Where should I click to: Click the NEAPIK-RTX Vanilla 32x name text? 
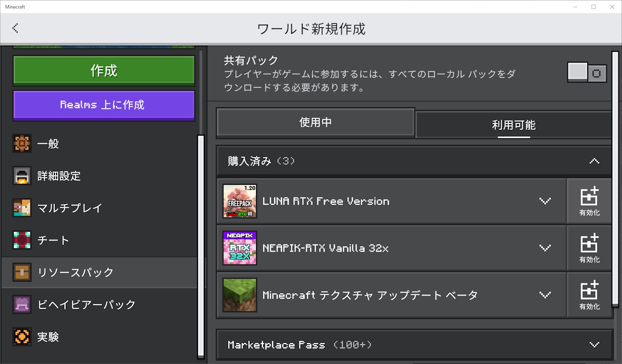326,248
